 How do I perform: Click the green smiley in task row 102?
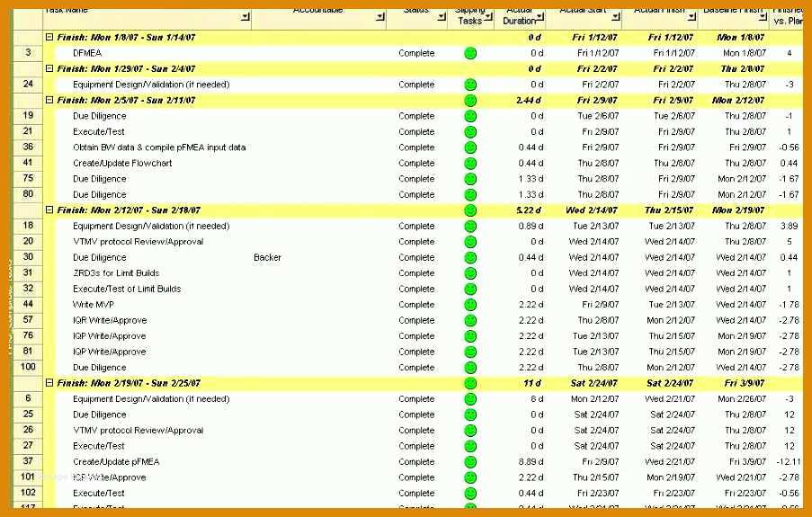[470, 493]
